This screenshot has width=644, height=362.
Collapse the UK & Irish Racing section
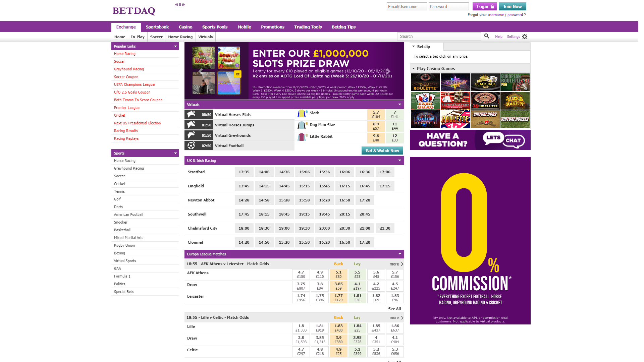pos(399,161)
